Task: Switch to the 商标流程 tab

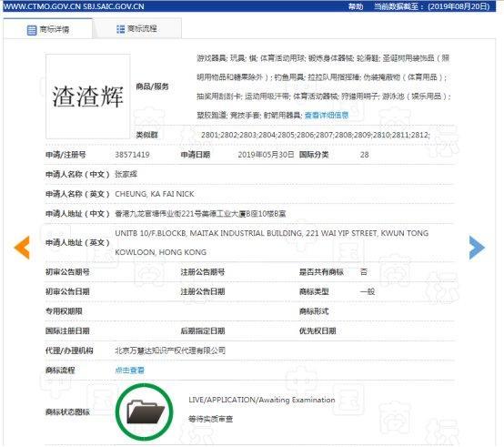Action: (x=137, y=29)
